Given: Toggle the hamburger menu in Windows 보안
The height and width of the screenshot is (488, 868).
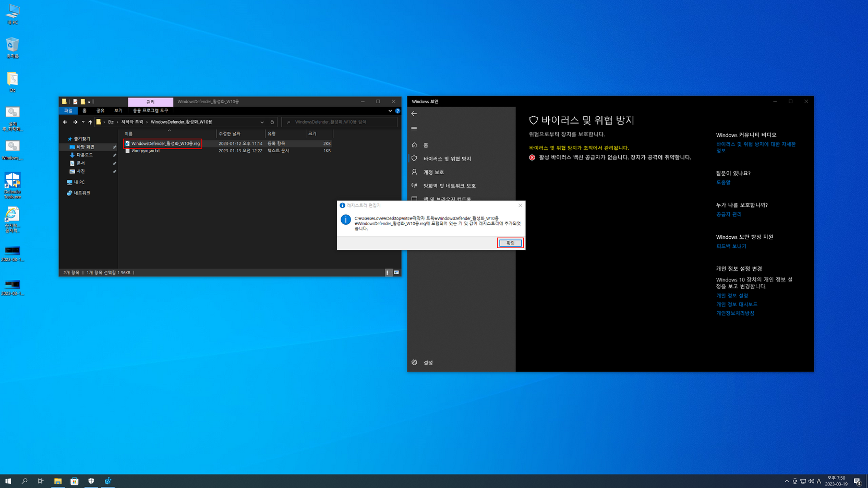Looking at the screenshot, I should (414, 129).
